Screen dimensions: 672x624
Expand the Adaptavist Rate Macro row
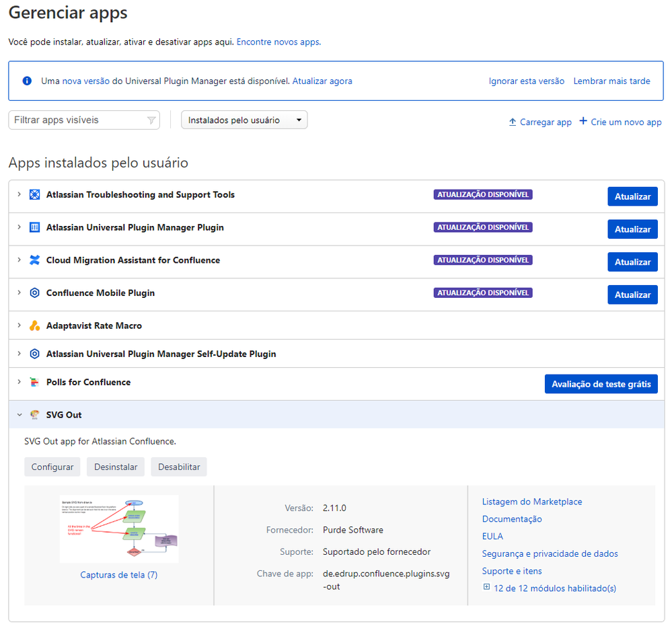pyautogui.click(x=19, y=325)
